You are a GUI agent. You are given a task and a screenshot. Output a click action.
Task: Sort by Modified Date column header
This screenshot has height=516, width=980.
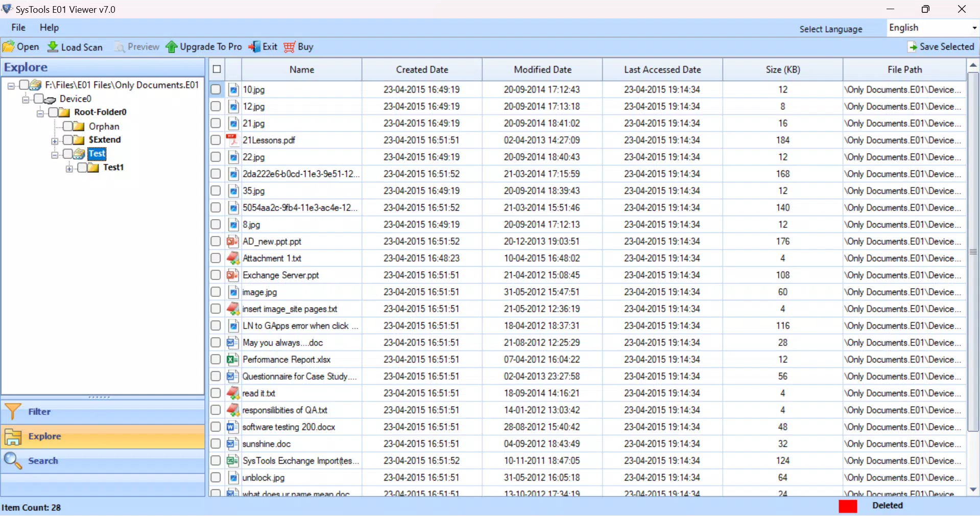tap(542, 69)
